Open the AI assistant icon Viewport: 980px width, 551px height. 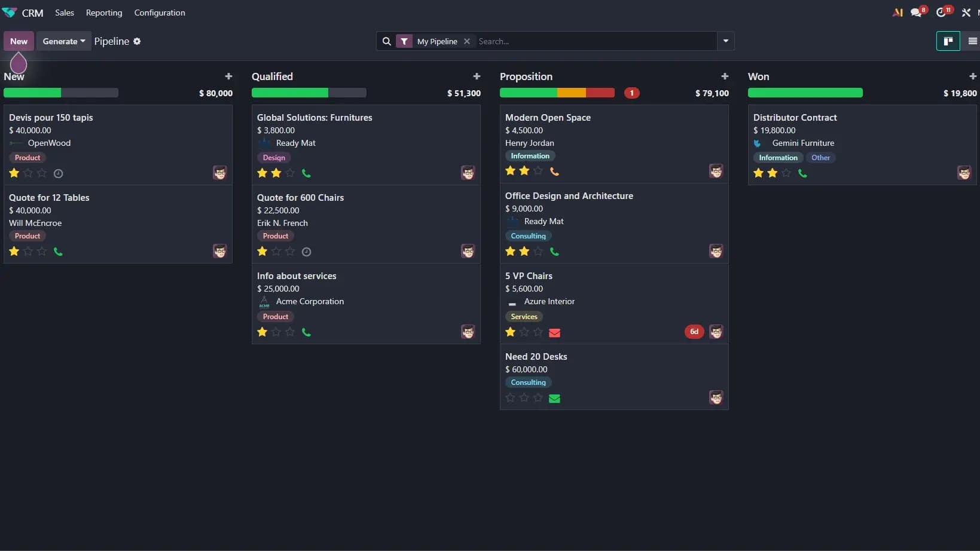[x=897, y=13]
